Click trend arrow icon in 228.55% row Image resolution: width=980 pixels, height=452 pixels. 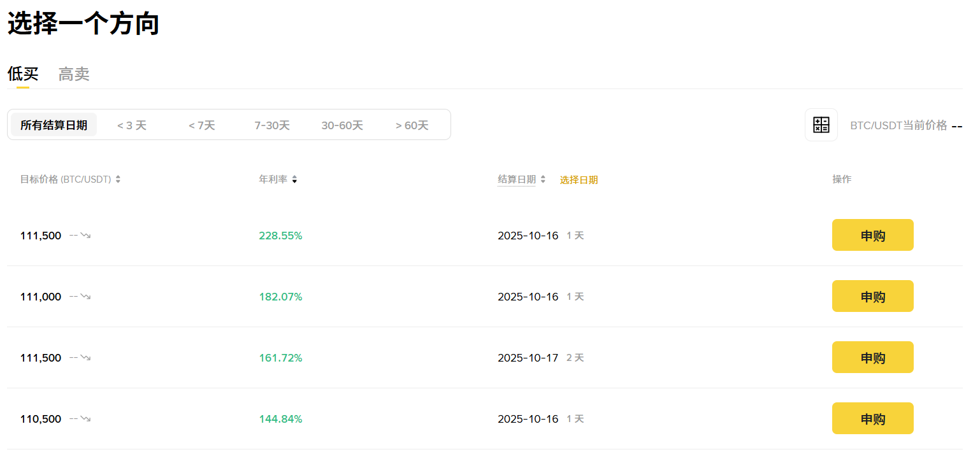tap(85, 236)
